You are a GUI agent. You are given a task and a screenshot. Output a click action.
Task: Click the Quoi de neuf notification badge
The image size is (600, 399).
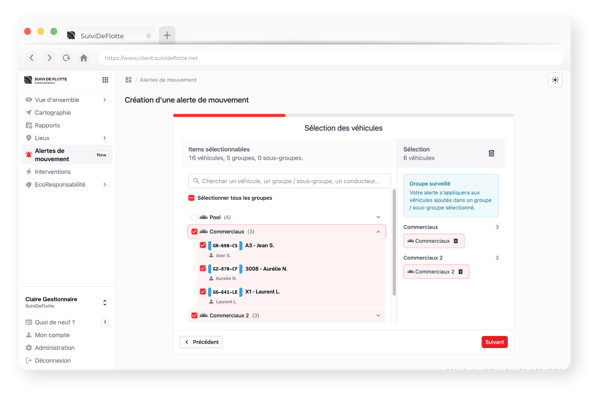point(105,322)
